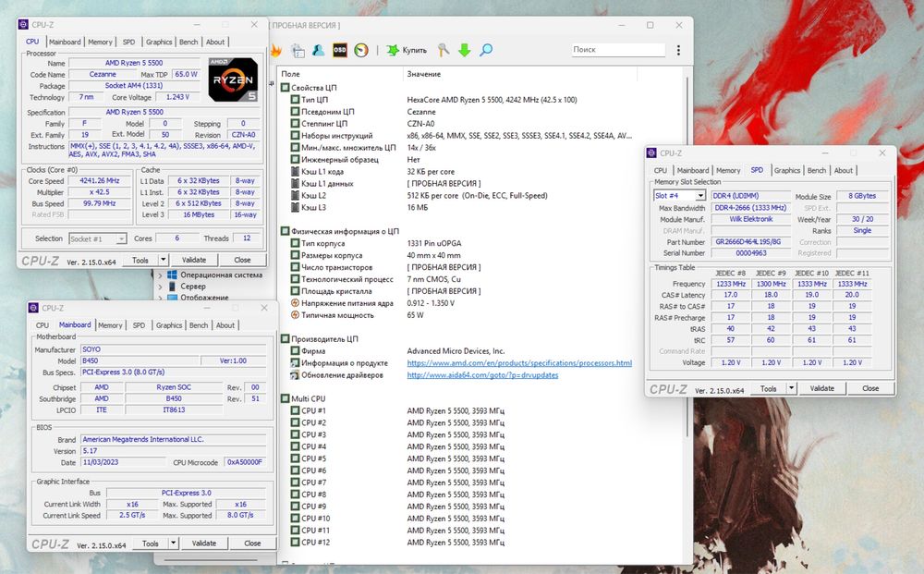Click the key icon next to Купить
Viewport: 924px width, 574px height.
pos(444,50)
